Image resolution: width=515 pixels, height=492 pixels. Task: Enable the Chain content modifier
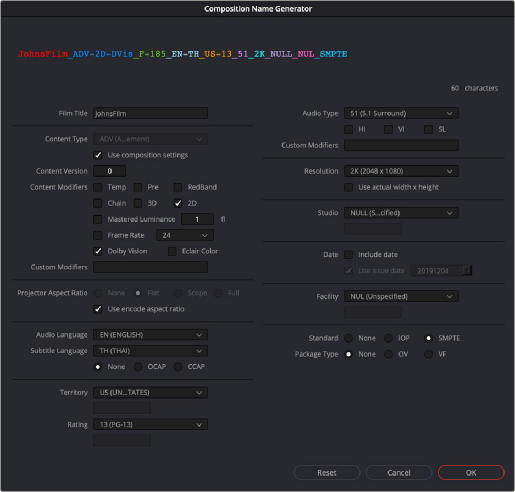[x=98, y=203]
